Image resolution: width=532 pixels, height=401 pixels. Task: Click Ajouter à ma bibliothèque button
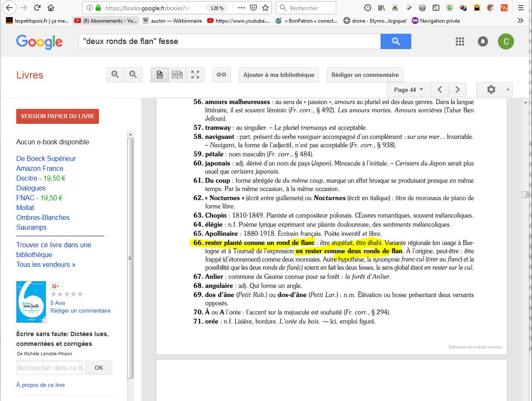click(279, 75)
